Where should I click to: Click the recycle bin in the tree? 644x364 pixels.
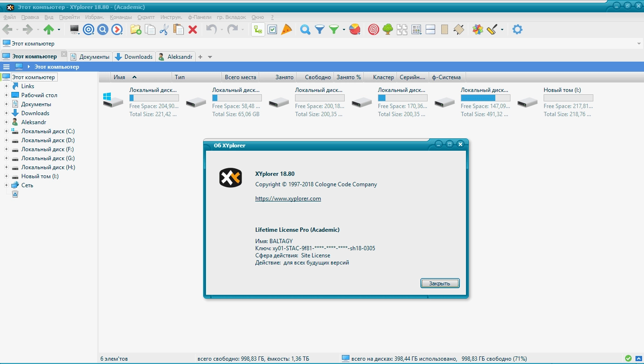[x=15, y=194]
